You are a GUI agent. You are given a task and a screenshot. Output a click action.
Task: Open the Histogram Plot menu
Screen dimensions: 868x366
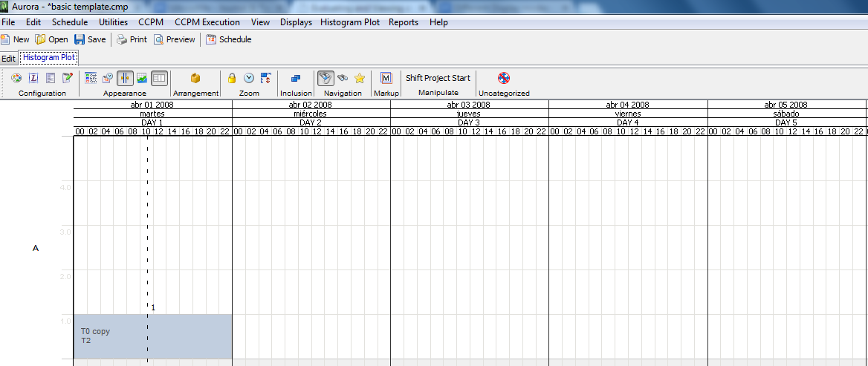[349, 22]
